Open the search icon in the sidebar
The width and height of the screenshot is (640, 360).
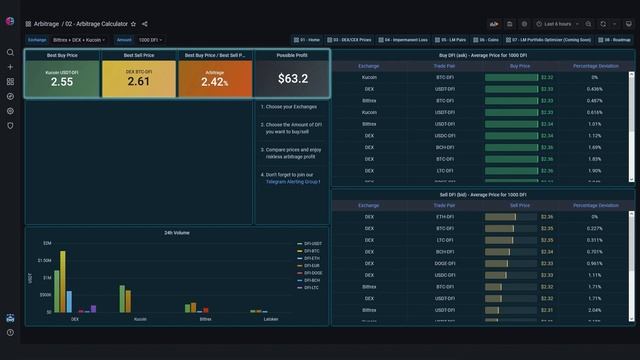10,52
